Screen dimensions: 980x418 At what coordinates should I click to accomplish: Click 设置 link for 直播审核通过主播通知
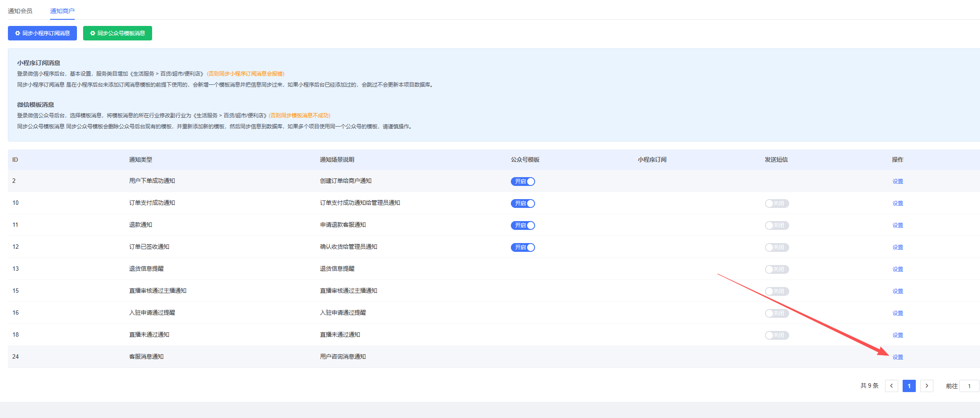[897, 291]
